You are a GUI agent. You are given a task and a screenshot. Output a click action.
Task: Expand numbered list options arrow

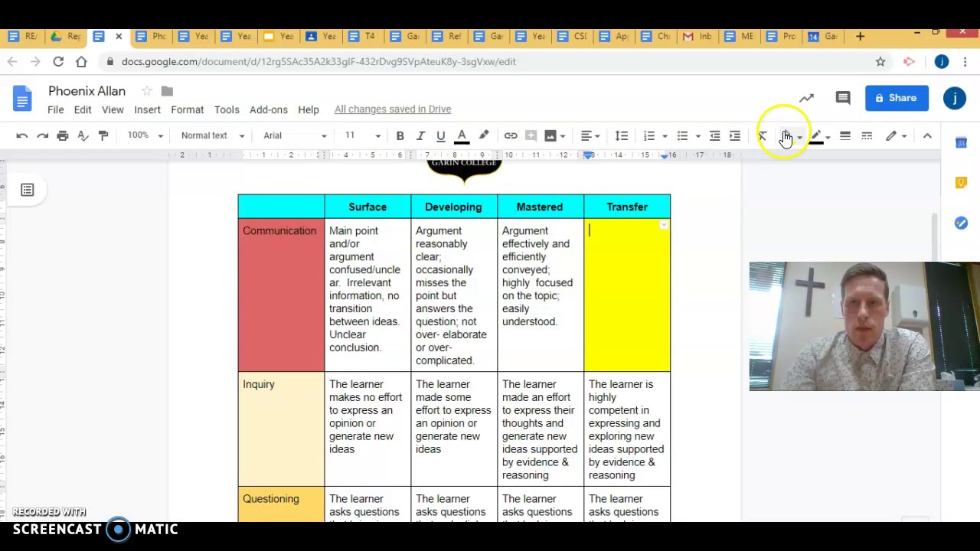[665, 136]
